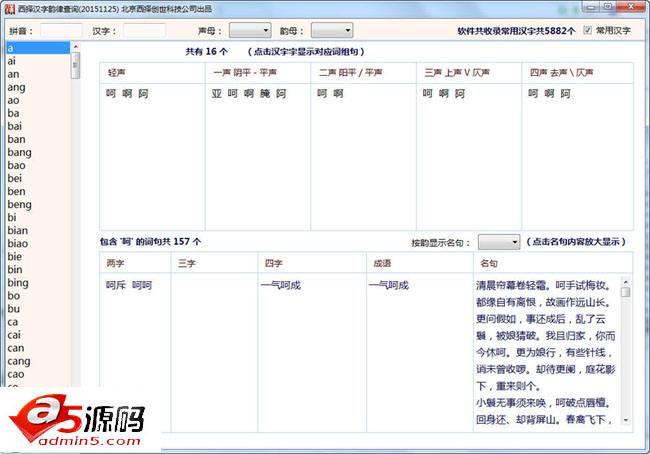Select 'beng' in the pinyin list

(x=38, y=204)
